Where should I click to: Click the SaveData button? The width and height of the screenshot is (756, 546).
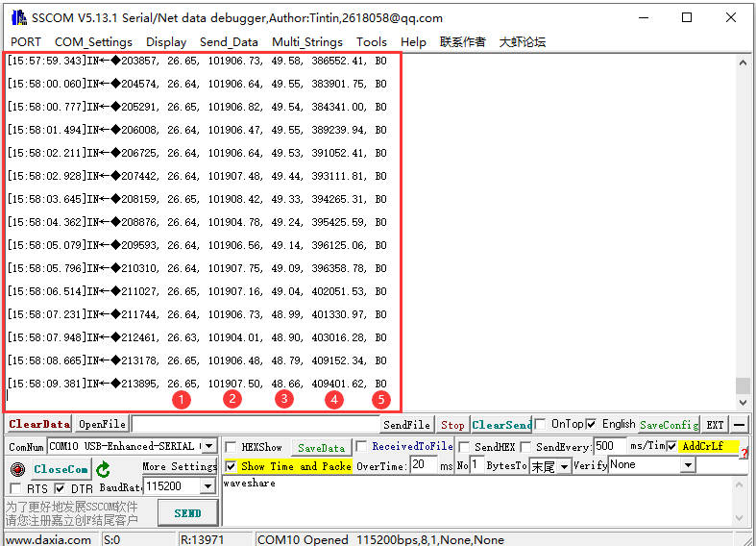321,448
